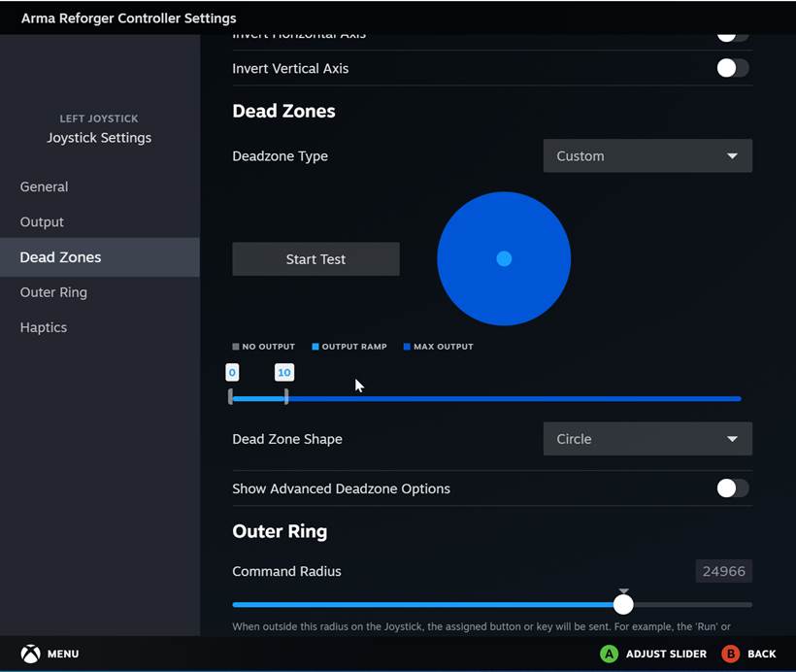
Task: Open Haptics settings in sidebar
Action: pos(99,327)
